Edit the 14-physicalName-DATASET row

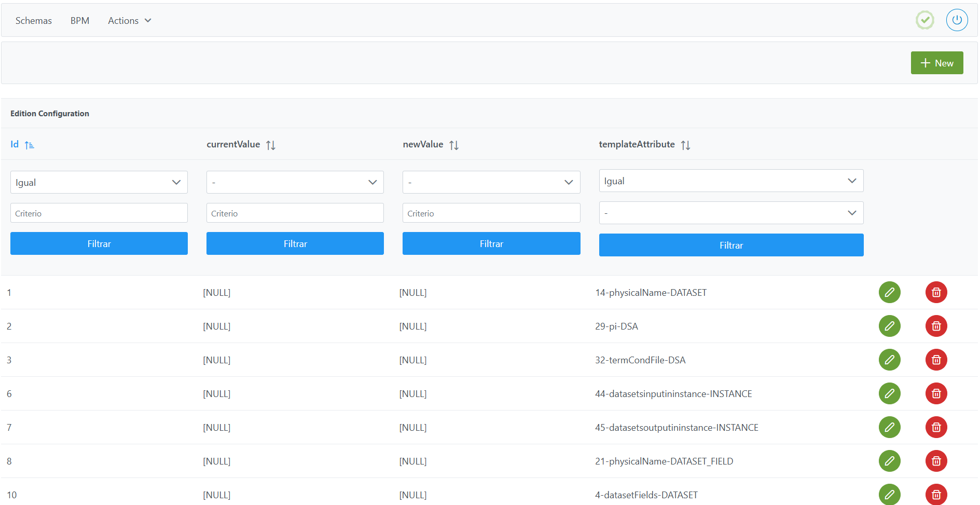[x=889, y=292]
